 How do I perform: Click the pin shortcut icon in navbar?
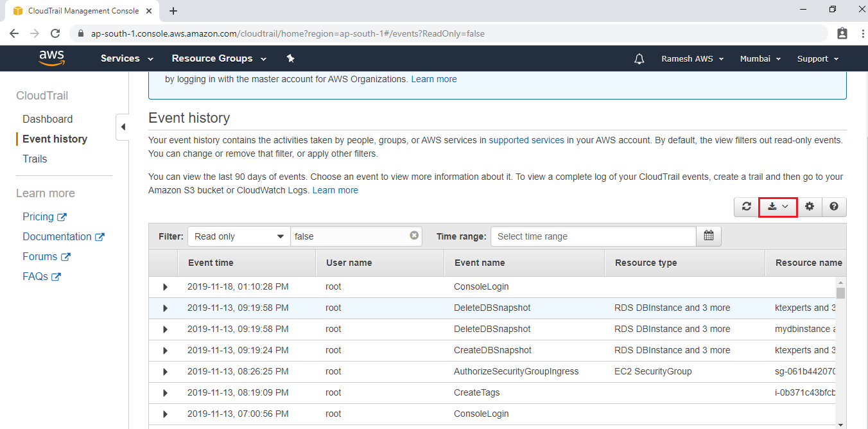click(290, 58)
